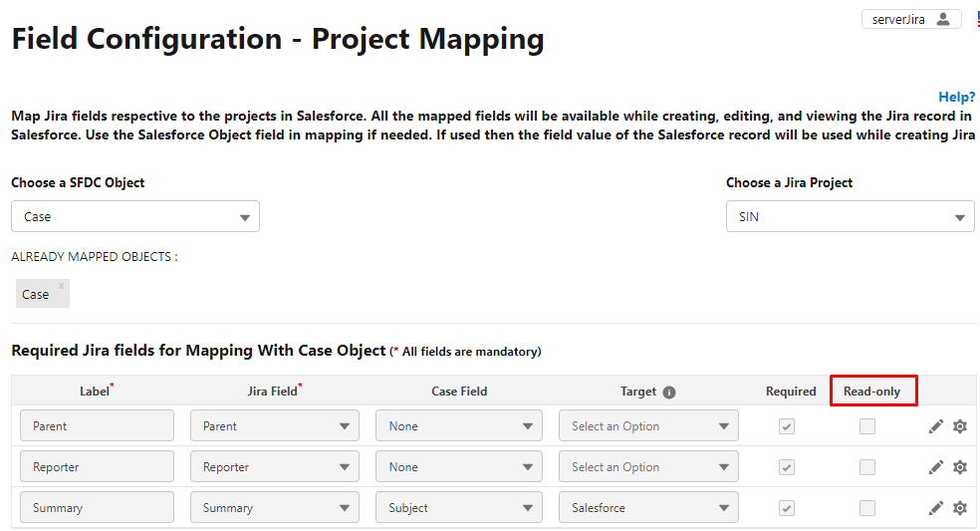Click the pencil edit icon for Summary row
Viewport: 980px width, 531px height.
(x=935, y=508)
